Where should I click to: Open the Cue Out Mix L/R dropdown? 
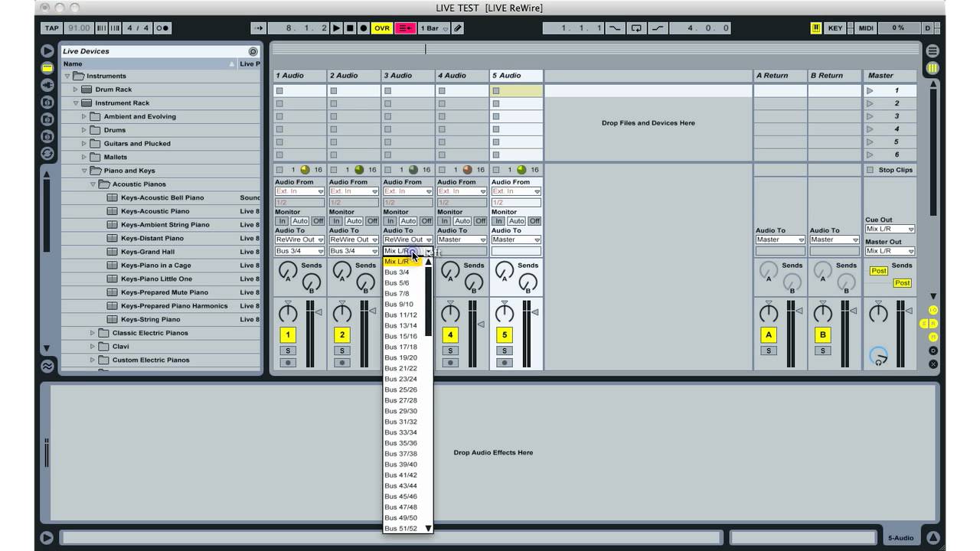pyautogui.click(x=890, y=229)
